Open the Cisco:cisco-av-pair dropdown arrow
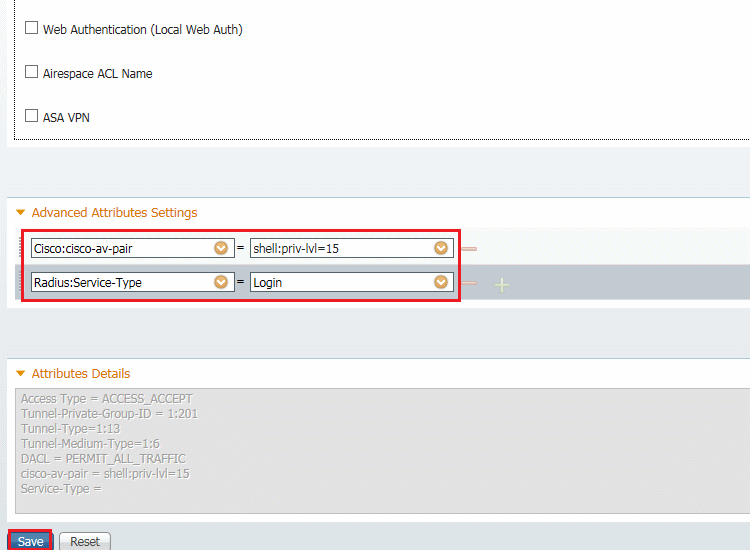 point(221,248)
